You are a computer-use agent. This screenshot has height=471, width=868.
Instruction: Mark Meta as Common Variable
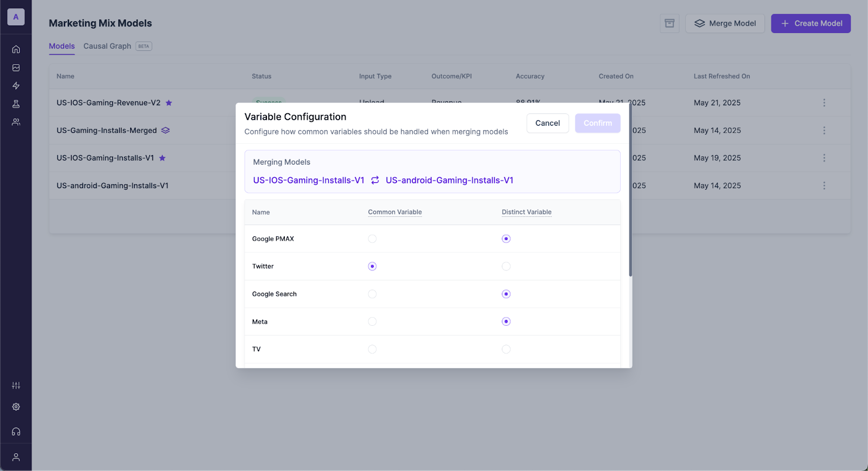coord(372,322)
